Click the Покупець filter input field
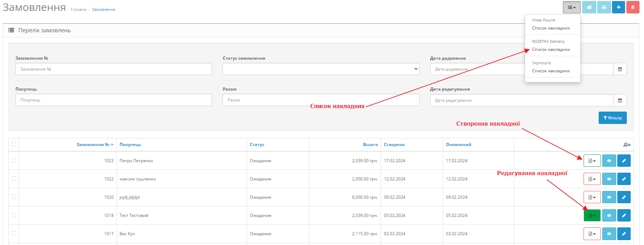644x245 pixels. coord(114,100)
